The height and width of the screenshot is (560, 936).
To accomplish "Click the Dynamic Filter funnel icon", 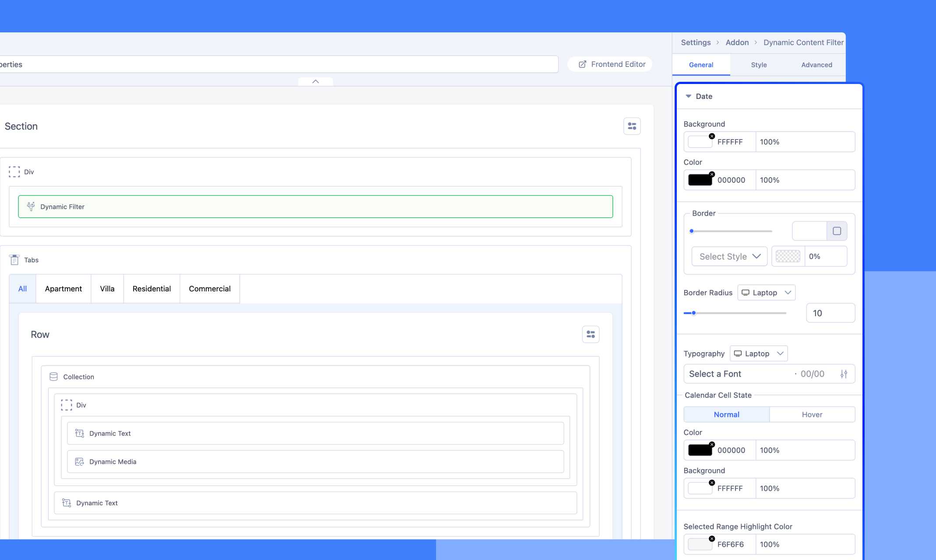I will 31,206.
